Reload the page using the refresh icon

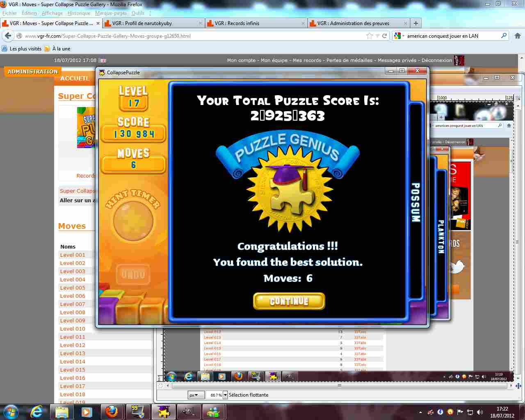(384, 36)
